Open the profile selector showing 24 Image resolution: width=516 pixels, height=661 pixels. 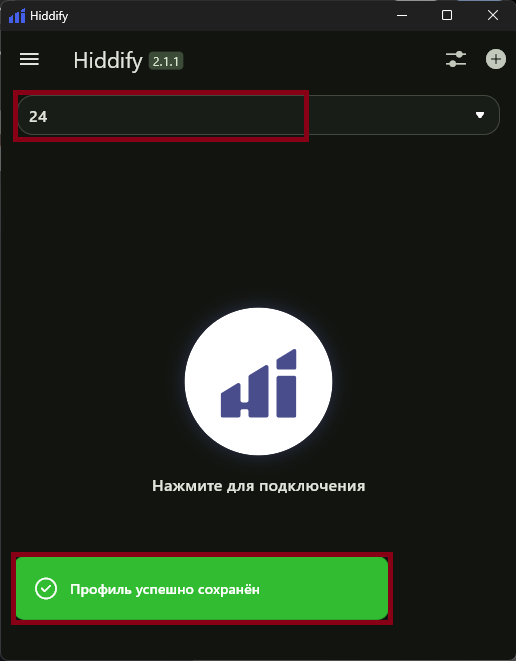[x=258, y=115]
